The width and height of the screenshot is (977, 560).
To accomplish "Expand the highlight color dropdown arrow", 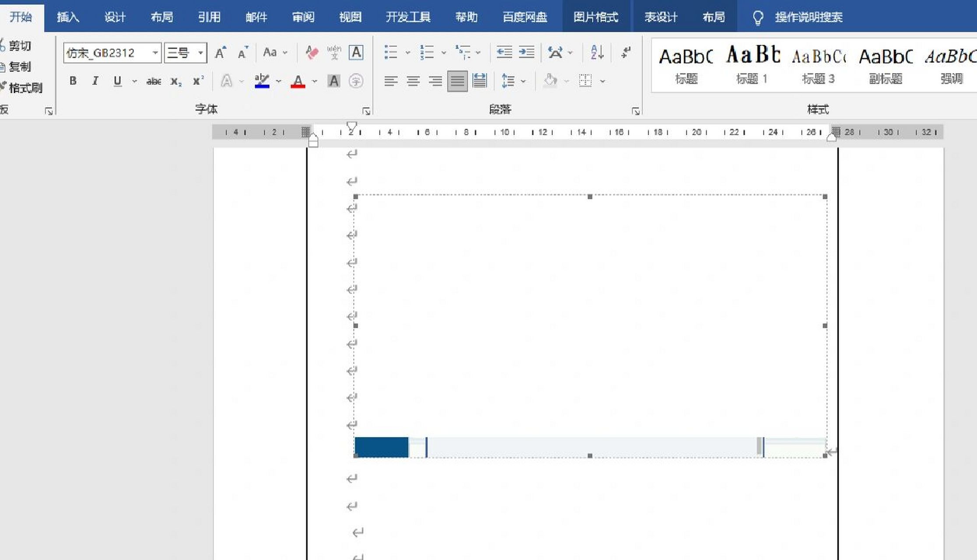I will (278, 81).
